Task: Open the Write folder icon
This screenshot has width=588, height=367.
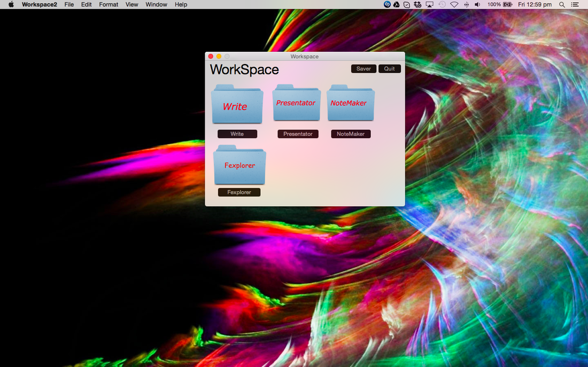Action: tap(237, 104)
